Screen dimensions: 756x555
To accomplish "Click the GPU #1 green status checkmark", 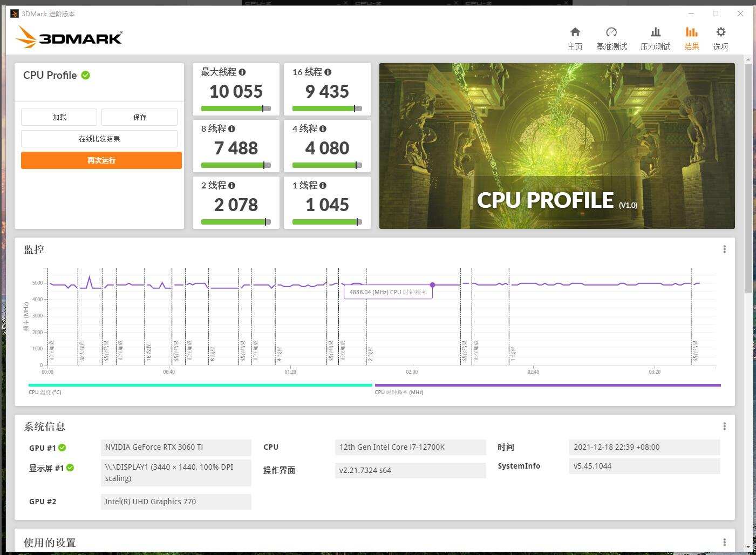I will click(62, 448).
